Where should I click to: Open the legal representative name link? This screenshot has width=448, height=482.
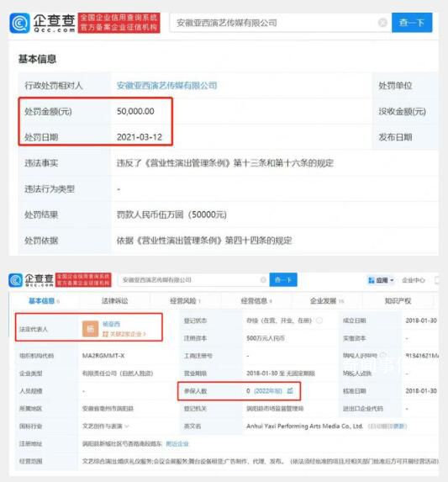pyautogui.click(x=111, y=324)
